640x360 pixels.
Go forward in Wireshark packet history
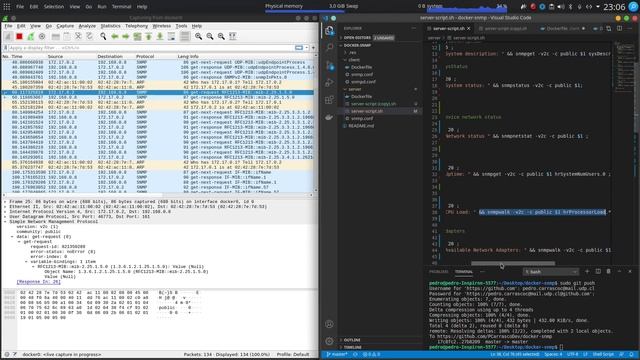click(x=126, y=36)
